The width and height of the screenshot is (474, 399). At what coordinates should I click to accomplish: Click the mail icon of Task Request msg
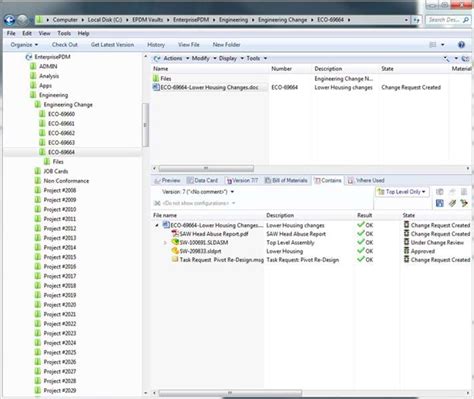(175, 260)
